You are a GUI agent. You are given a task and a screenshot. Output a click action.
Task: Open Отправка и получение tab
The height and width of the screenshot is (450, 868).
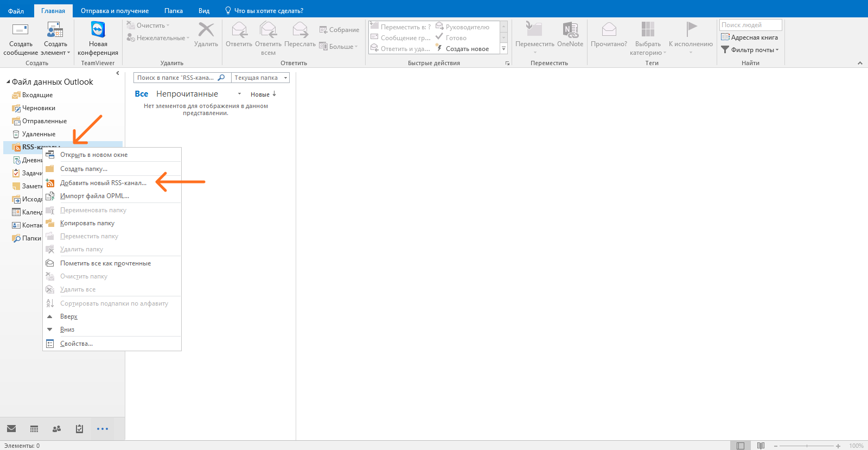coord(114,11)
